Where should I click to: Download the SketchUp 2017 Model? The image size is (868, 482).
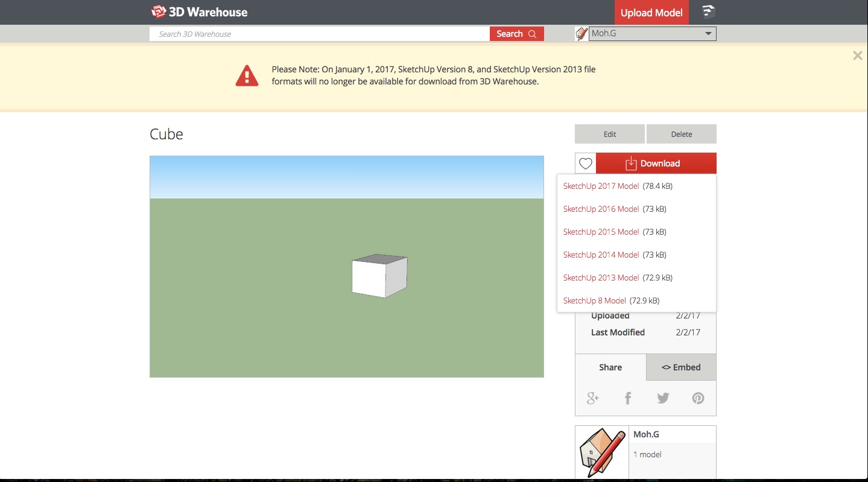tap(601, 186)
